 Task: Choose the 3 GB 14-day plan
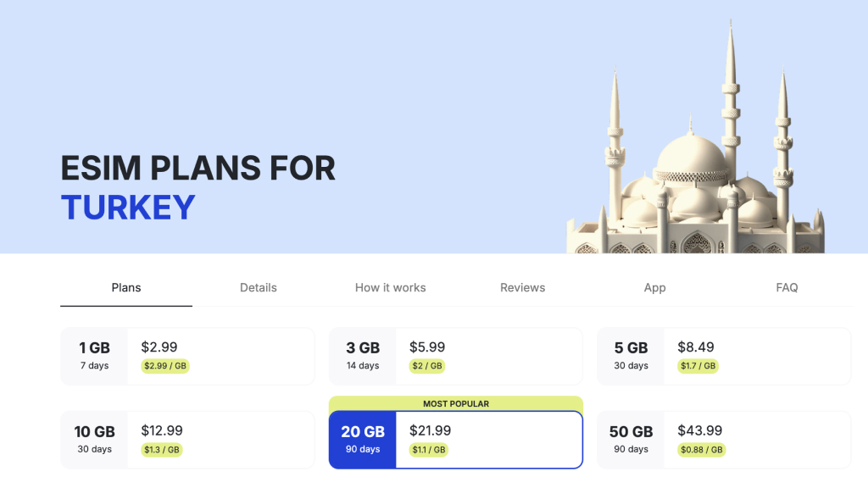pyautogui.click(x=455, y=356)
